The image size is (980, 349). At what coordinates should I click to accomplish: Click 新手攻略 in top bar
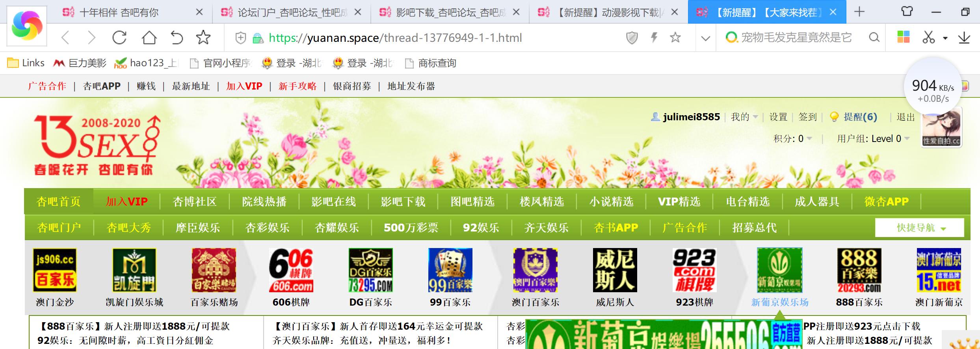pyautogui.click(x=298, y=86)
